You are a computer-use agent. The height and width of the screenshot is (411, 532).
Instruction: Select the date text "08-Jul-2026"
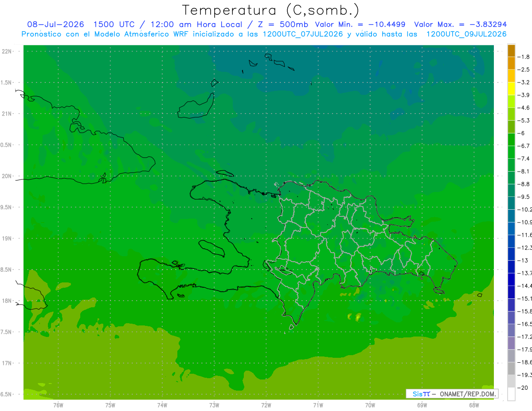55,24
